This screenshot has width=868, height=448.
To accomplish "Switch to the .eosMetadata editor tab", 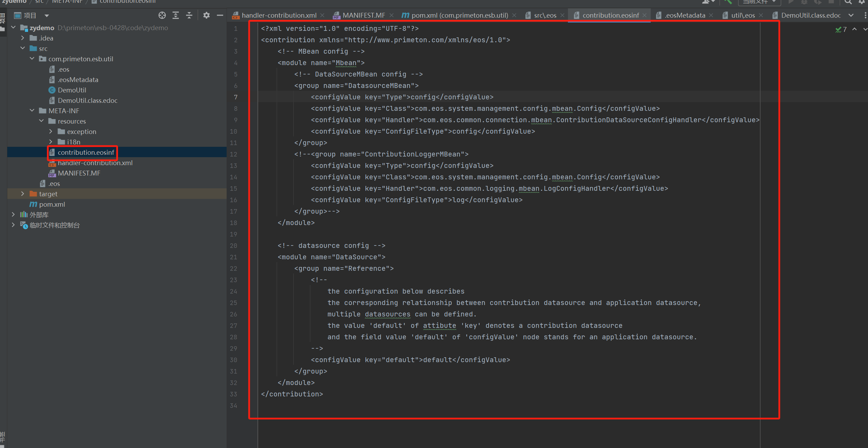I will [x=684, y=16].
